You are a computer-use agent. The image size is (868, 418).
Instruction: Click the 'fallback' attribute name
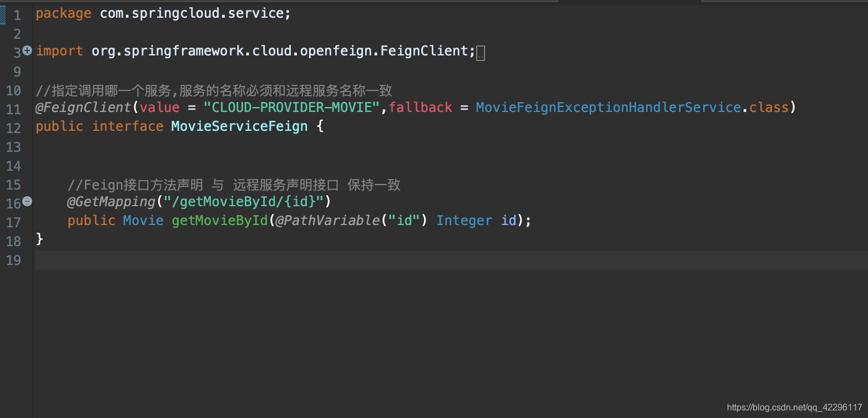pyautogui.click(x=420, y=107)
